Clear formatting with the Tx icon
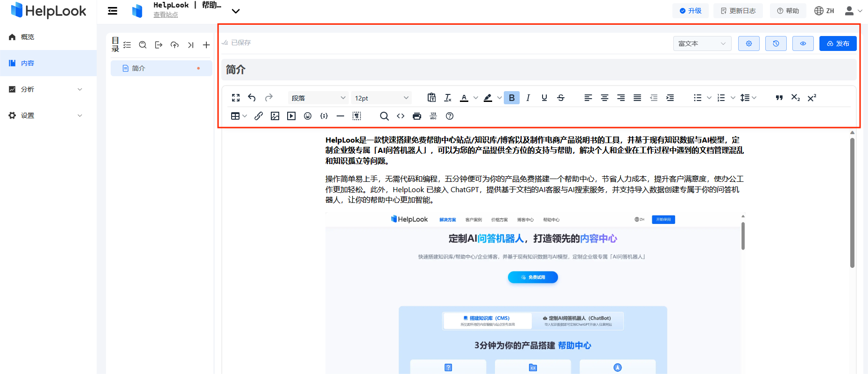 click(448, 98)
